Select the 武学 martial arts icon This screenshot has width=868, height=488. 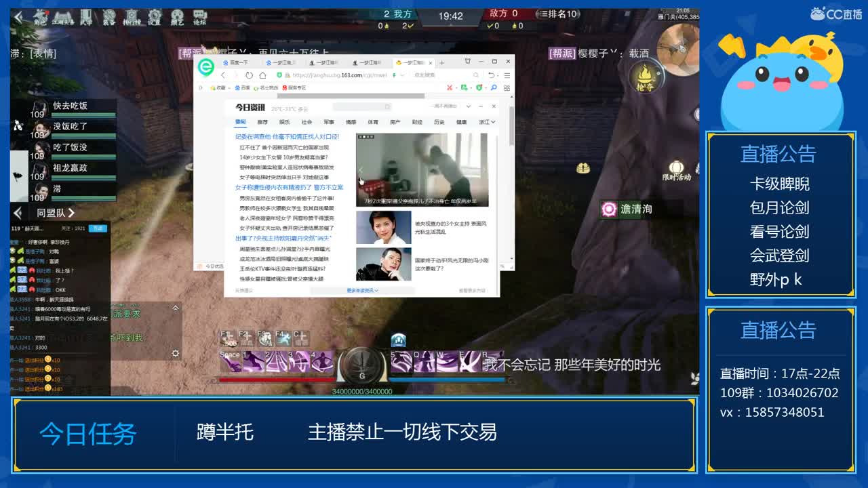[87, 15]
